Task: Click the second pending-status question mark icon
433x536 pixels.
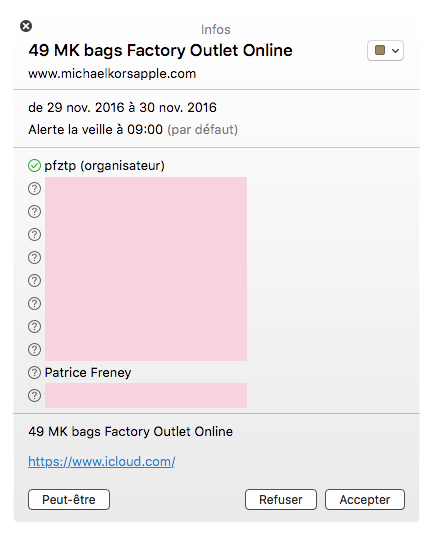Action: pos(34,212)
